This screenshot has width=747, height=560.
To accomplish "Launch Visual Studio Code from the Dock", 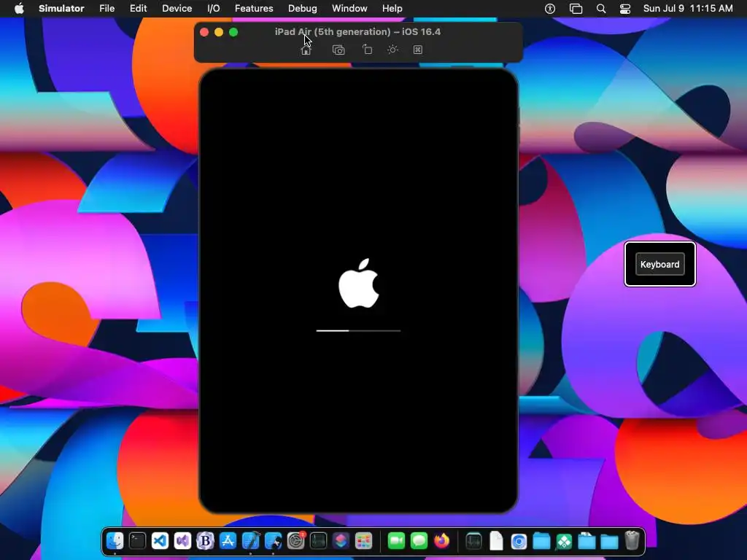I will 160,541.
